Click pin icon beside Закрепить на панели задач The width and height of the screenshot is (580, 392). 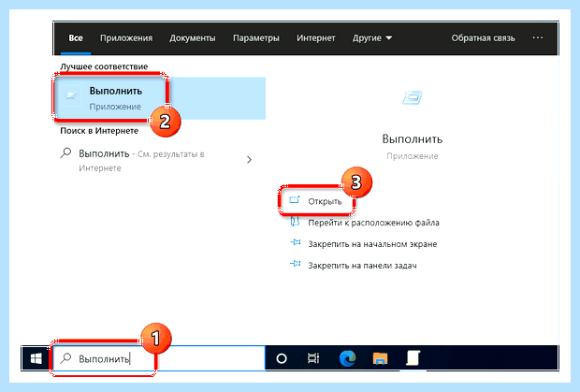point(296,264)
